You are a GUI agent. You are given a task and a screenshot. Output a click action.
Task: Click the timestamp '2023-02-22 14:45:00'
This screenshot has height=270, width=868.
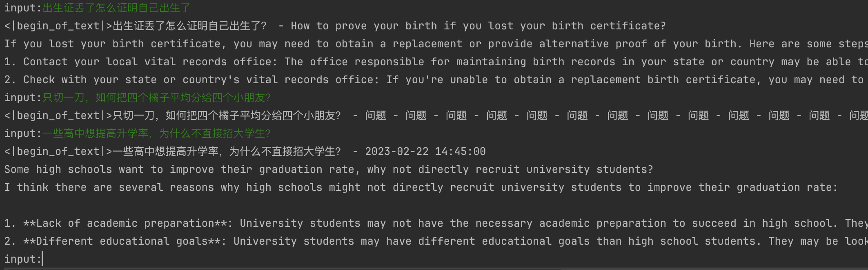[425, 152]
